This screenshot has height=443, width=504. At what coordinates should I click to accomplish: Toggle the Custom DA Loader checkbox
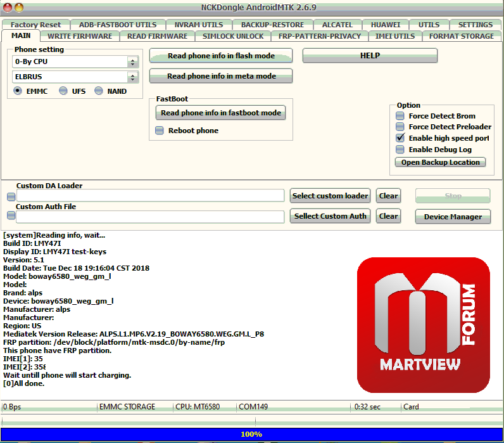(11, 196)
